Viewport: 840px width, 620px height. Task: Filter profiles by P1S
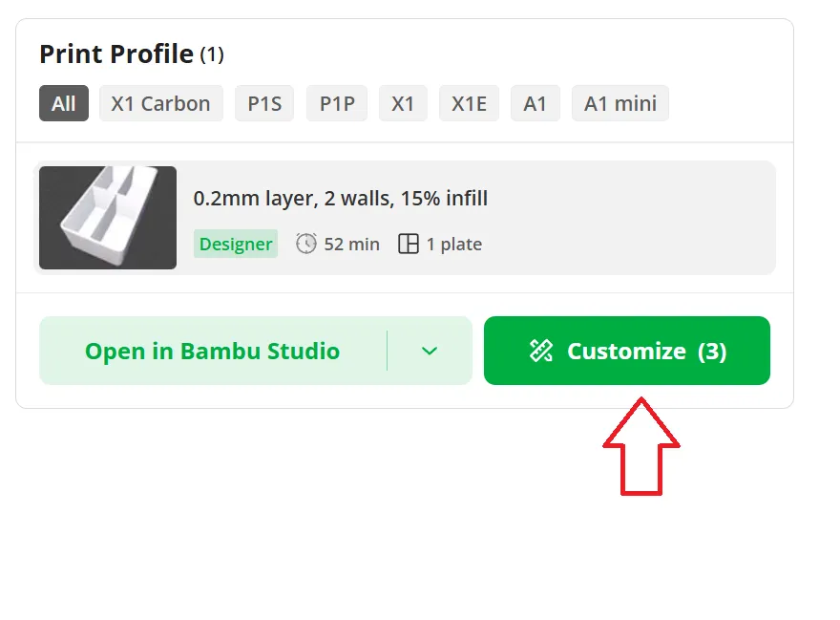coord(264,103)
